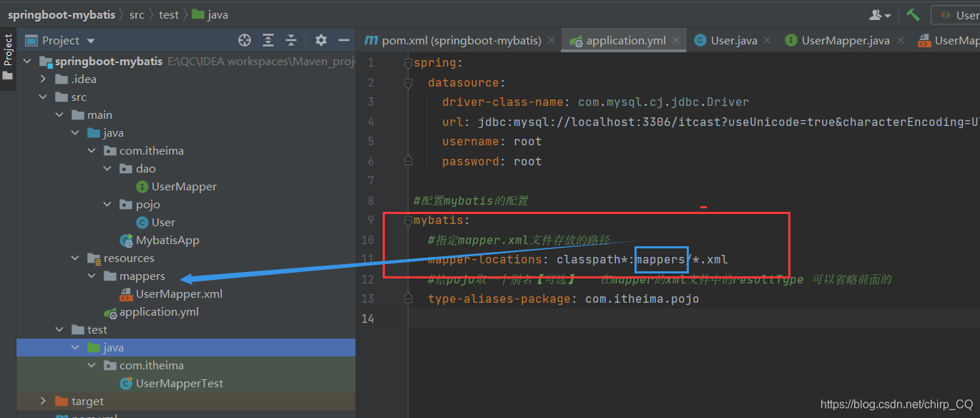Click the username: root line
Image resolution: width=980 pixels, height=418 pixels.
pos(491,142)
